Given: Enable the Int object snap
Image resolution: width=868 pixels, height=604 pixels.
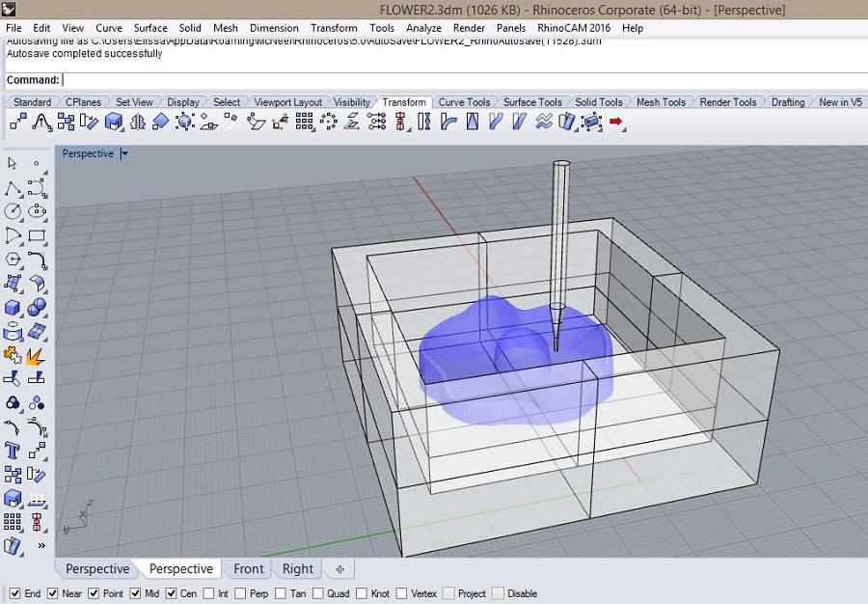Looking at the screenshot, I should pos(208,593).
